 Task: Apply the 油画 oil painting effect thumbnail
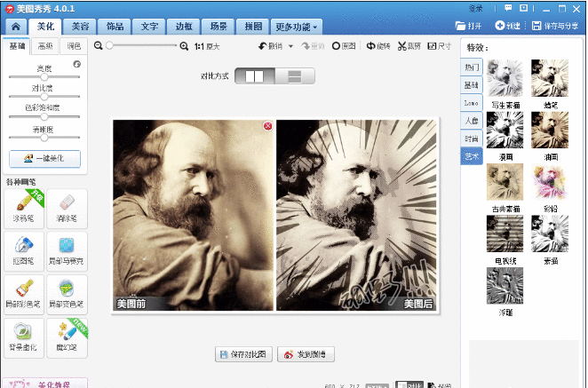click(550, 131)
